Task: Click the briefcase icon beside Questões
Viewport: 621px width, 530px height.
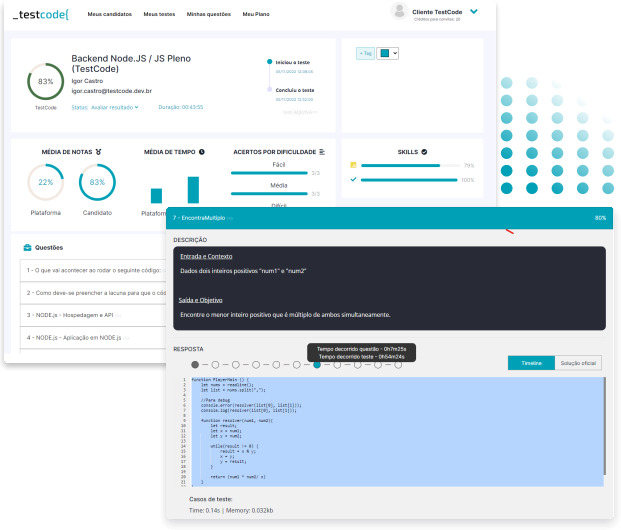Action: (x=27, y=247)
